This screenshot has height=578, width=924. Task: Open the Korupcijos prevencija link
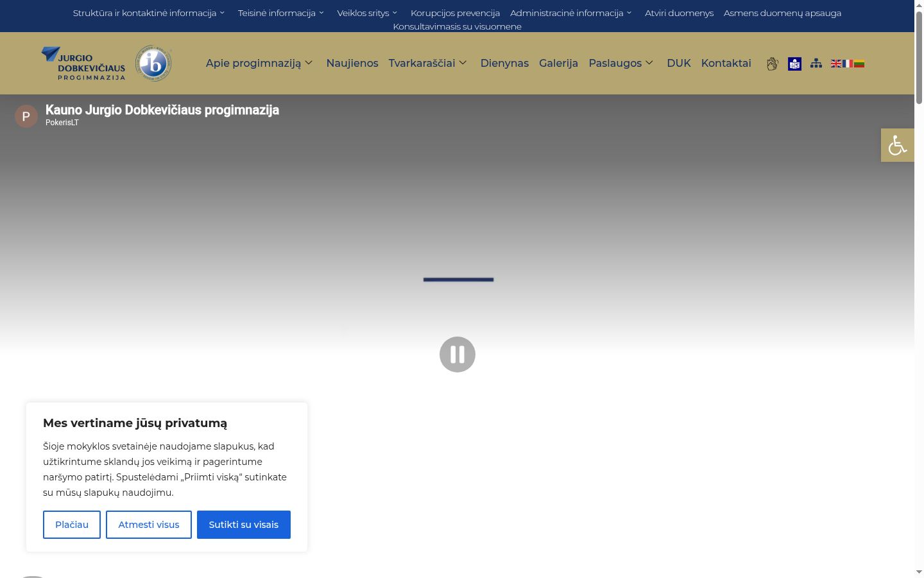tap(455, 13)
